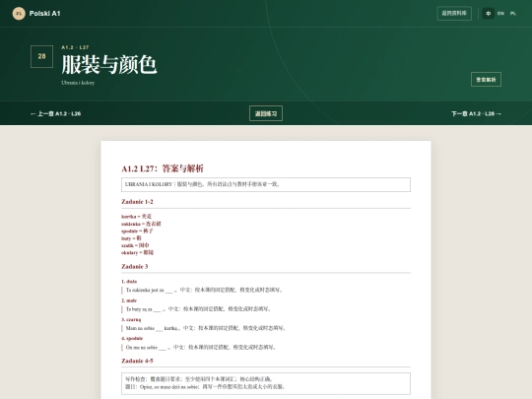
Task: Click the 'kurtka' vocabulary line
Action: tap(136, 216)
